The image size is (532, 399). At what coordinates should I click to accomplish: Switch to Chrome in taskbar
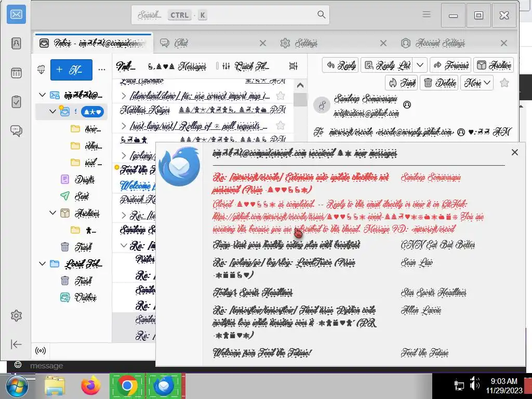127,386
